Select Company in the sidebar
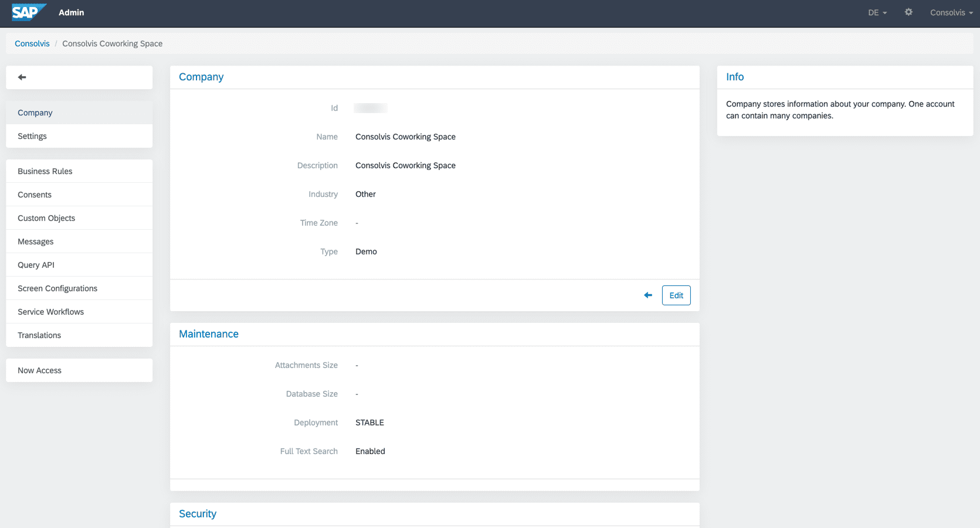 coord(79,113)
